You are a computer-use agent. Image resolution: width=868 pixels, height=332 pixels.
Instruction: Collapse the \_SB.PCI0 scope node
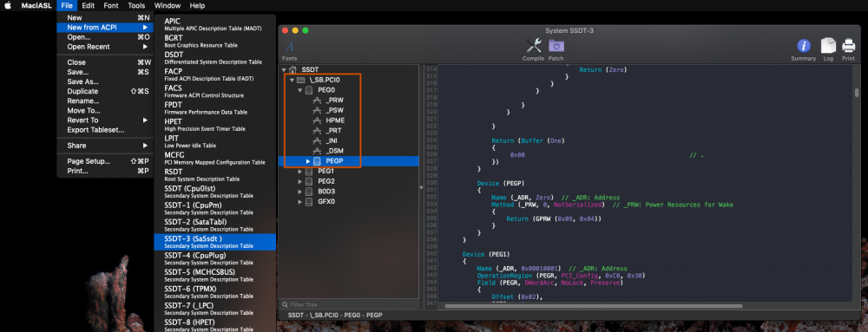click(292, 80)
